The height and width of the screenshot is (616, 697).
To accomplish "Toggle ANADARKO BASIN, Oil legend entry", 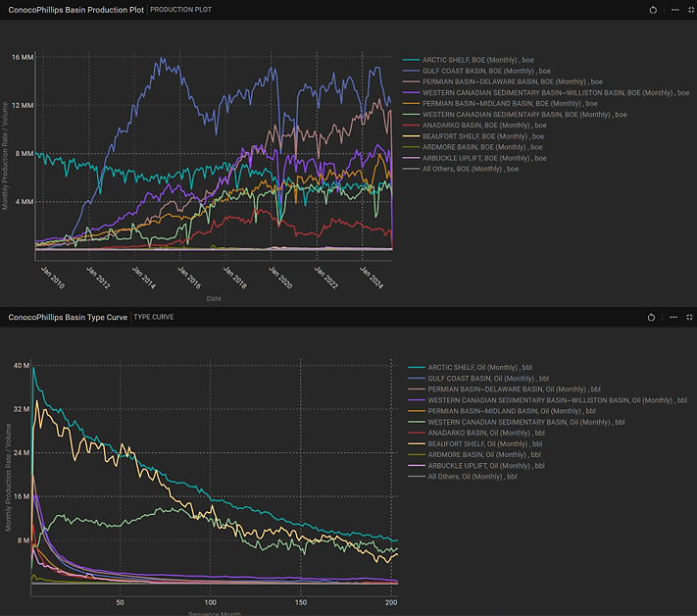I will click(476, 433).
